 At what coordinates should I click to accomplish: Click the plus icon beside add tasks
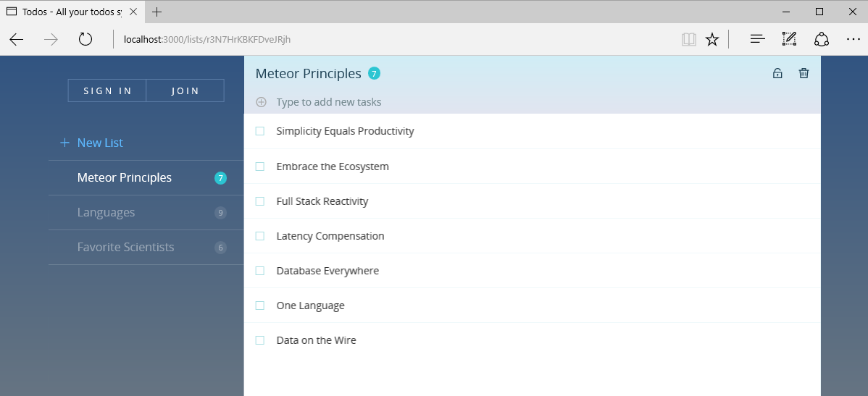pyautogui.click(x=262, y=102)
